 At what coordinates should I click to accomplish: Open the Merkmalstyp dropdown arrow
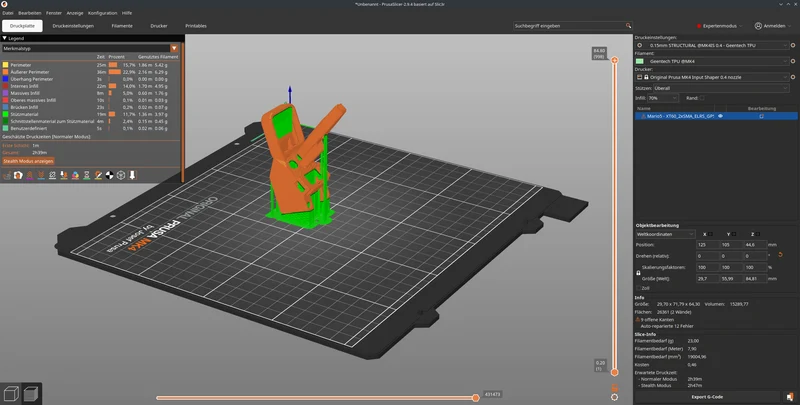174,48
